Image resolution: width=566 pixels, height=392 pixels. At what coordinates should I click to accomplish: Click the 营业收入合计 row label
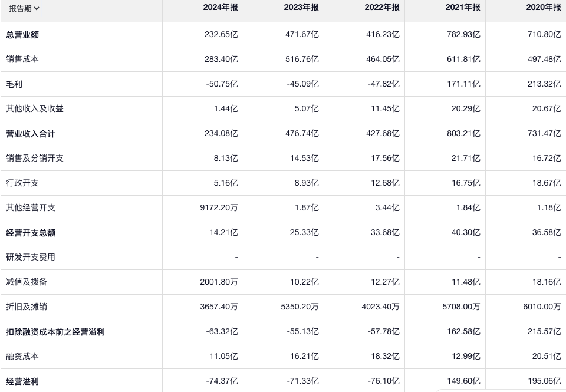coord(31,134)
